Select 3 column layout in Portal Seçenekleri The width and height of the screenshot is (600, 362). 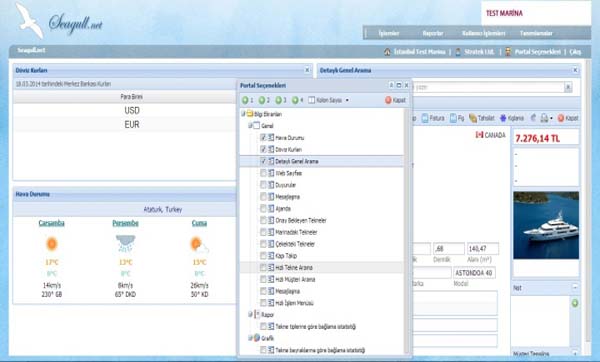[281, 100]
